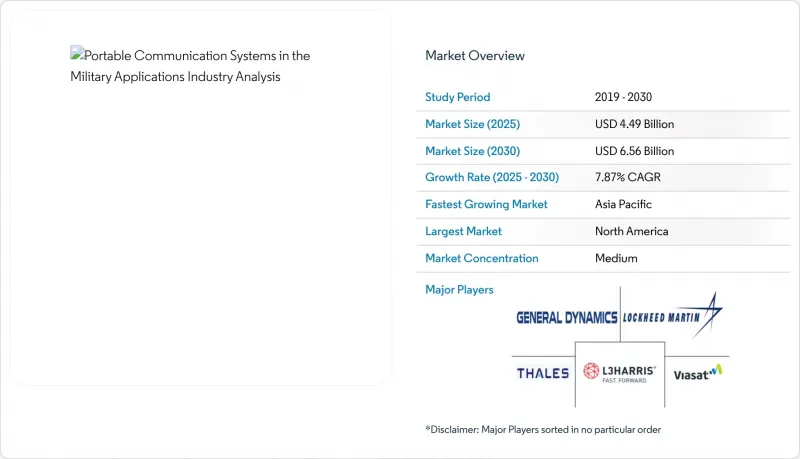Click the Growth Rate (2025 - 2030) label
800x459 pixels.
492,177
